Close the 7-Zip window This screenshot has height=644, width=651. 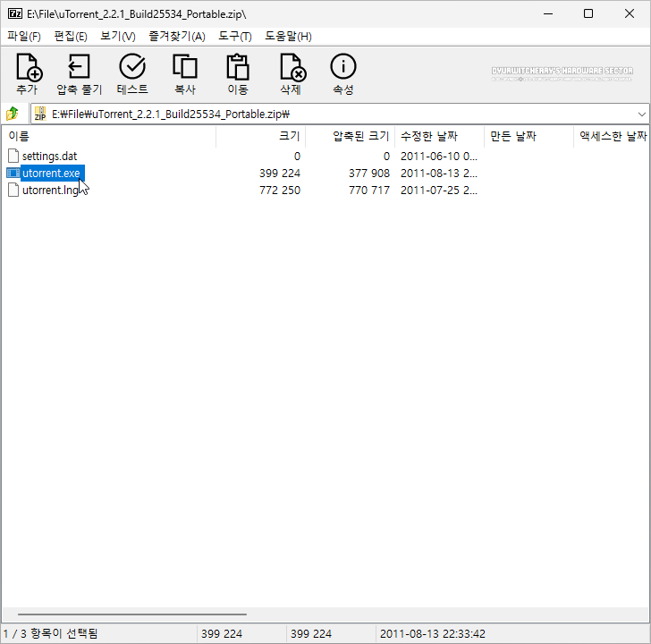coord(629,13)
